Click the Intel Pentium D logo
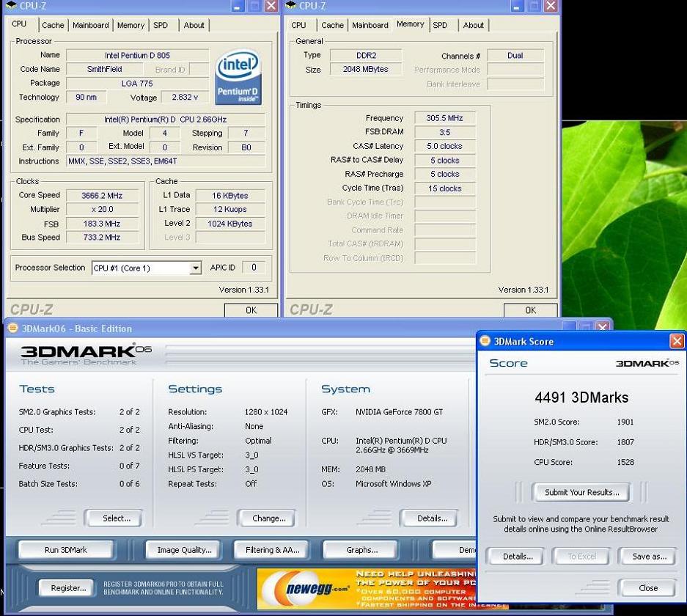This screenshot has width=687, height=616. tap(238, 77)
